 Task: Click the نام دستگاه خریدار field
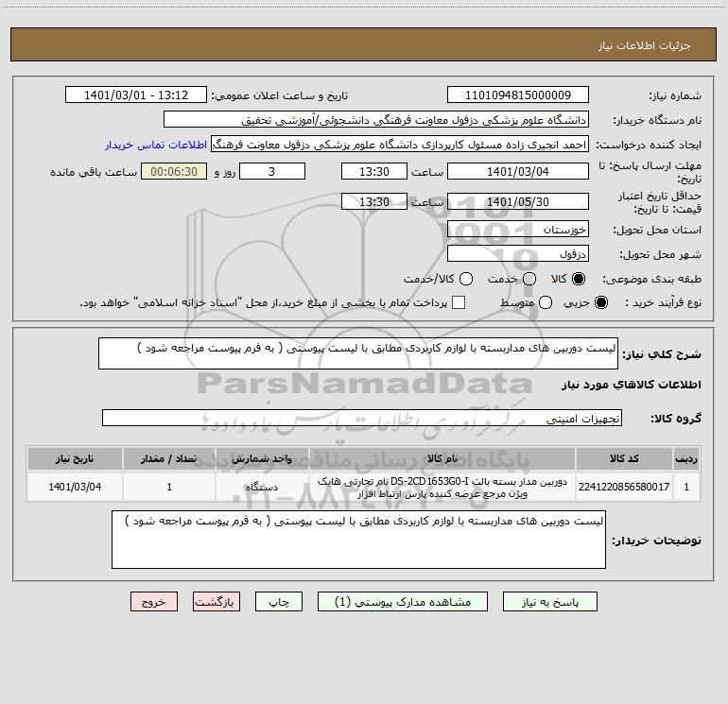[x=376, y=119]
